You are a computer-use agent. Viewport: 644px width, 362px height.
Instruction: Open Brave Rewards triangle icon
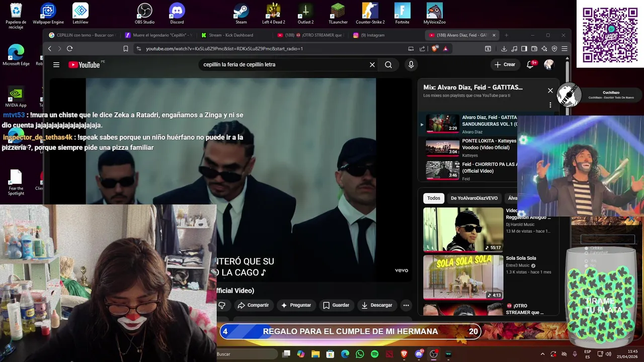pos(445,49)
